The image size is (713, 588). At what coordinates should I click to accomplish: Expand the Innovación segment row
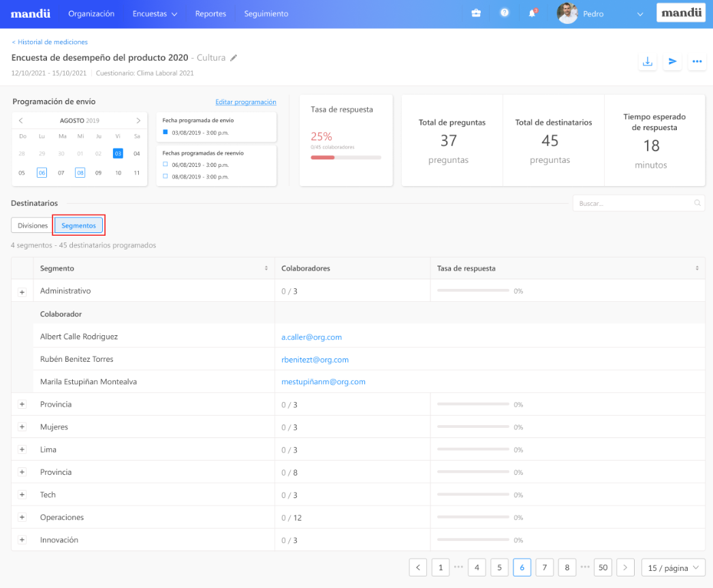[x=22, y=540]
